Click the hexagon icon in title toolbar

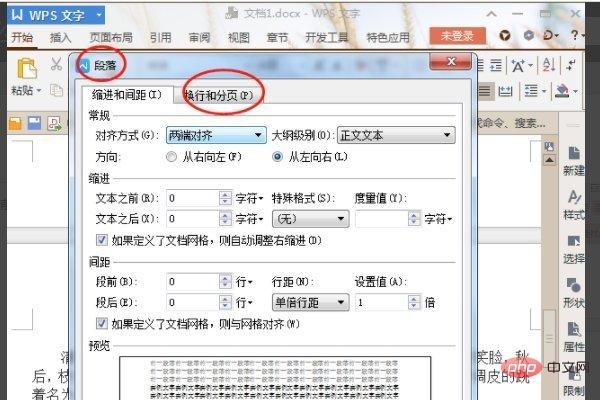click(528, 35)
